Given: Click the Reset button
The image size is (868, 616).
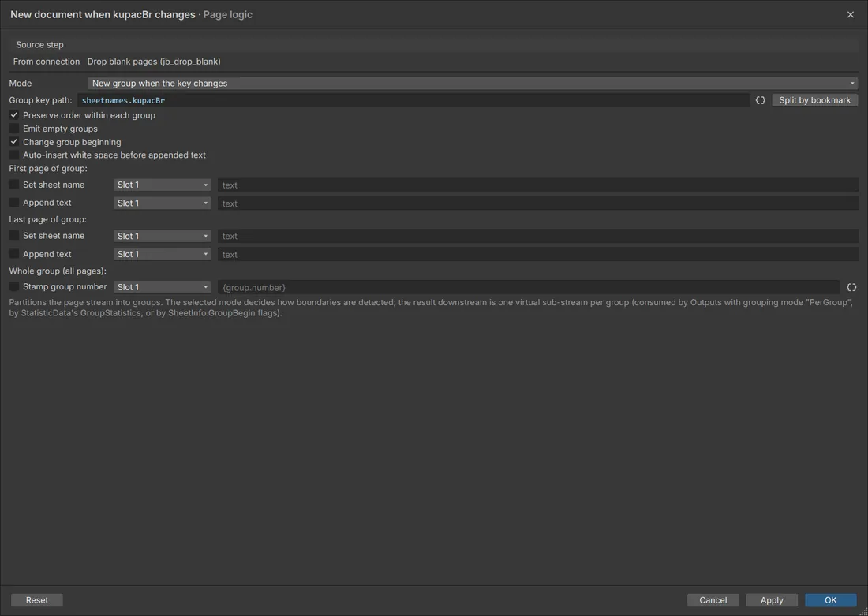Looking at the screenshot, I should (x=37, y=600).
